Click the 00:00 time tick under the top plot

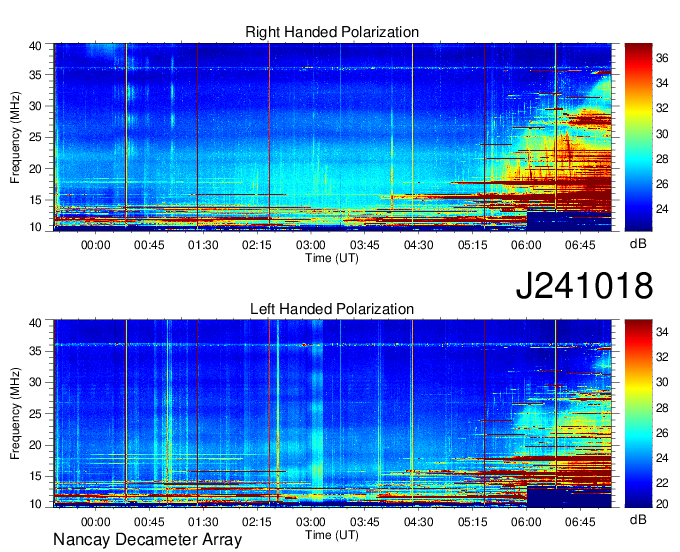click(x=96, y=245)
